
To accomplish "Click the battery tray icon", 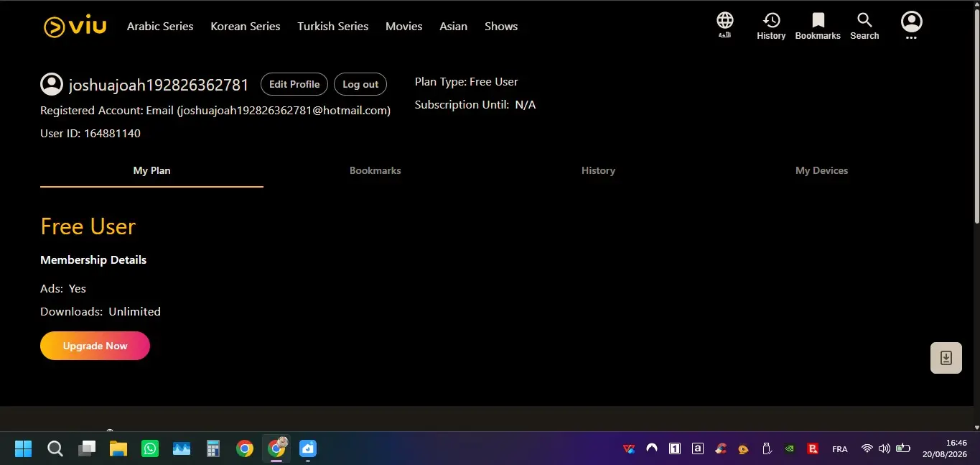I will coord(903,449).
